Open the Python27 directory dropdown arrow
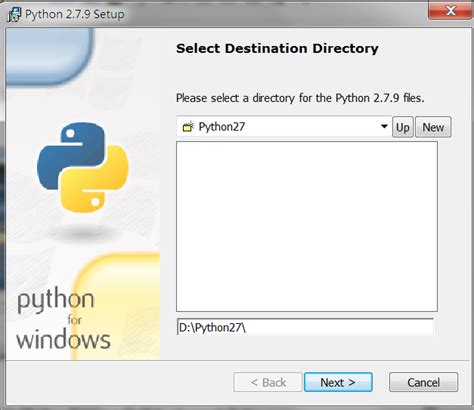This screenshot has height=410, width=474. tap(384, 127)
